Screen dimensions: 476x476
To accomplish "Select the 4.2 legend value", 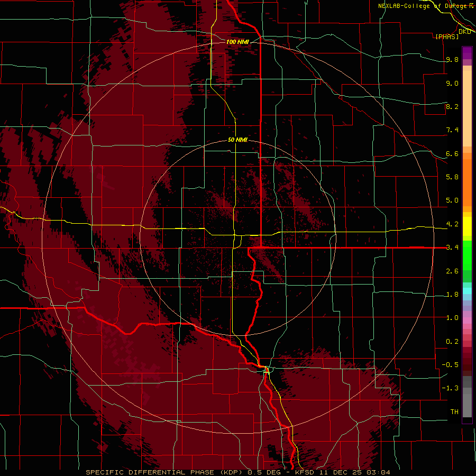I will coord(452,224).
